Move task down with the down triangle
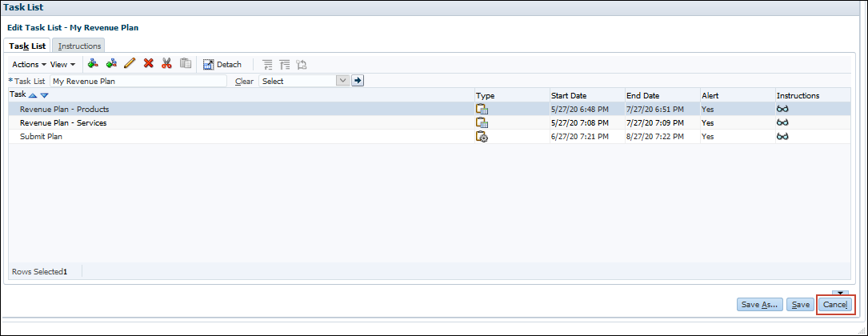Screen dimensions: 868x336 44,95
